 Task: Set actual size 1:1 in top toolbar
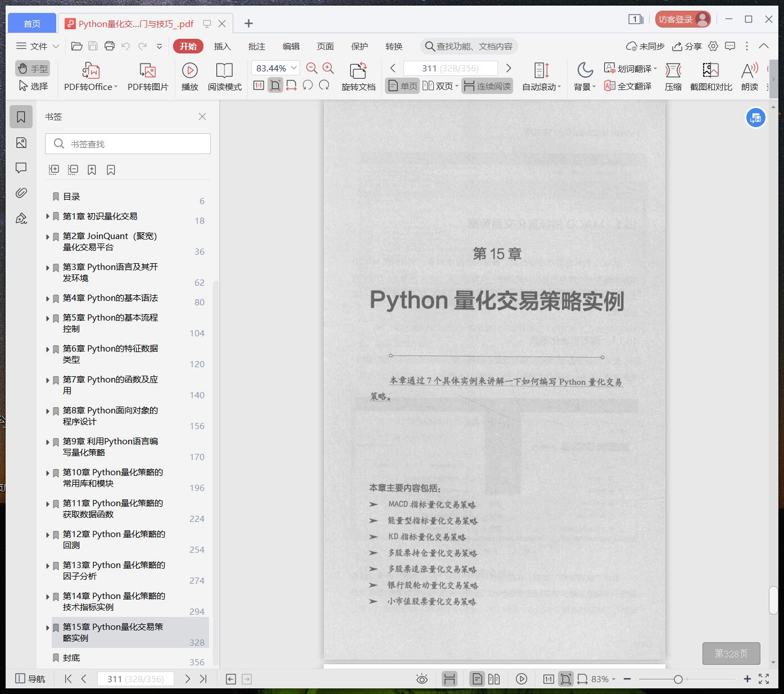(259, 85)
